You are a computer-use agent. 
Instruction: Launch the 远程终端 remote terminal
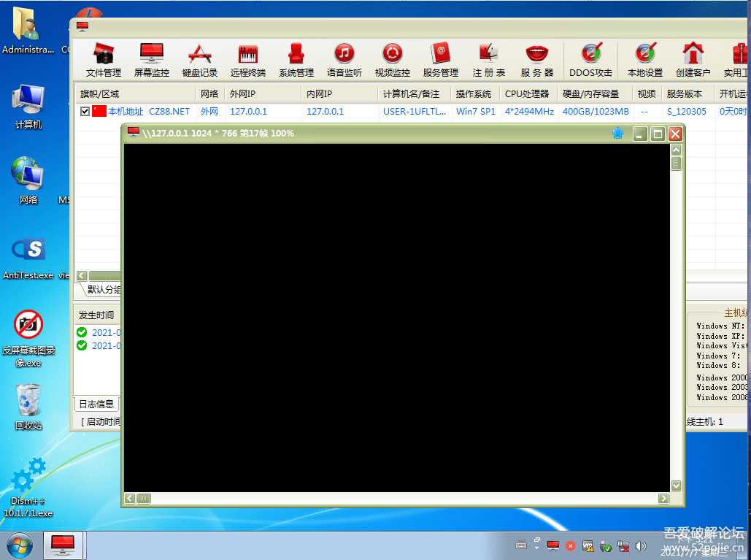tap(247, 58)
